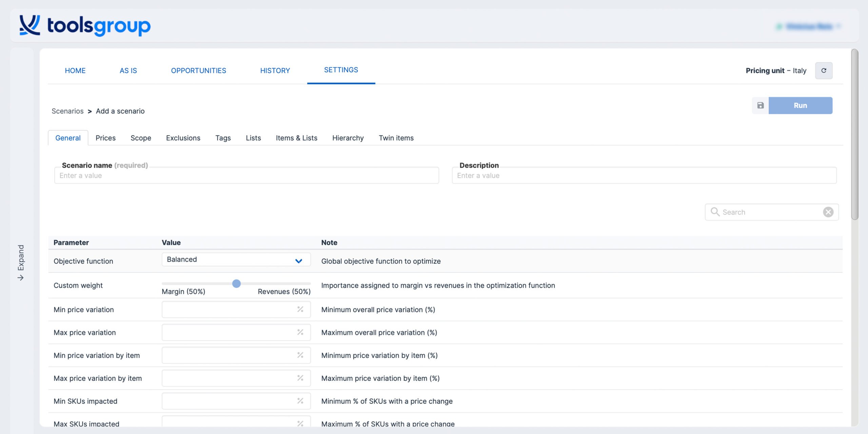Image resolution: width=868 pixels, height=434 pixels.
Task: Open the Items & Lists sub-tab
Action: (x=296, y=138)
